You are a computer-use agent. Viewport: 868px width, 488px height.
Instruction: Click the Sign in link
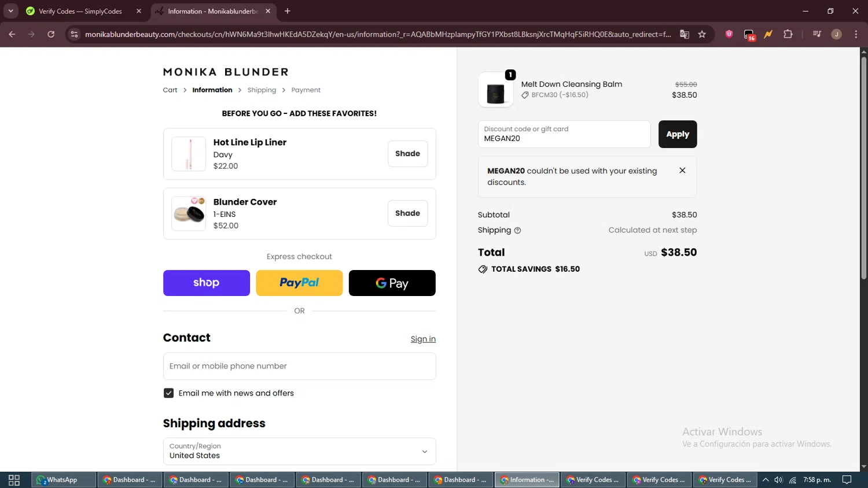(423, 339)
